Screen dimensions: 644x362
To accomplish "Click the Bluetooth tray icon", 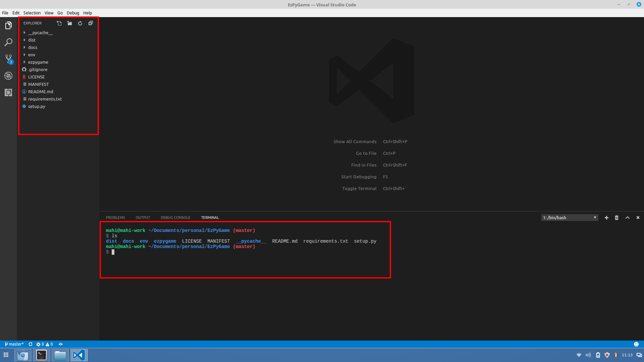I will point(616,355).
